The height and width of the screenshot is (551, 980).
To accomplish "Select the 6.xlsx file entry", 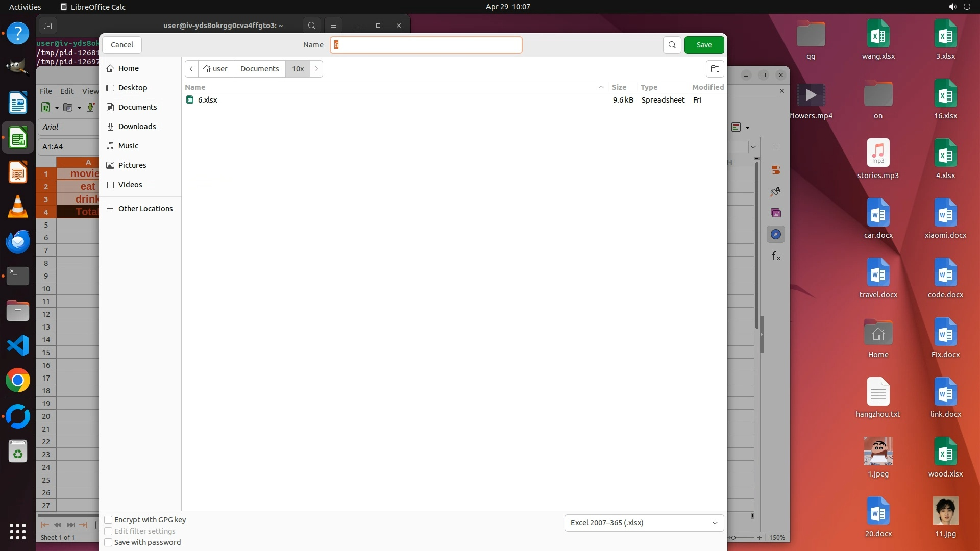I will pos(208,100).
